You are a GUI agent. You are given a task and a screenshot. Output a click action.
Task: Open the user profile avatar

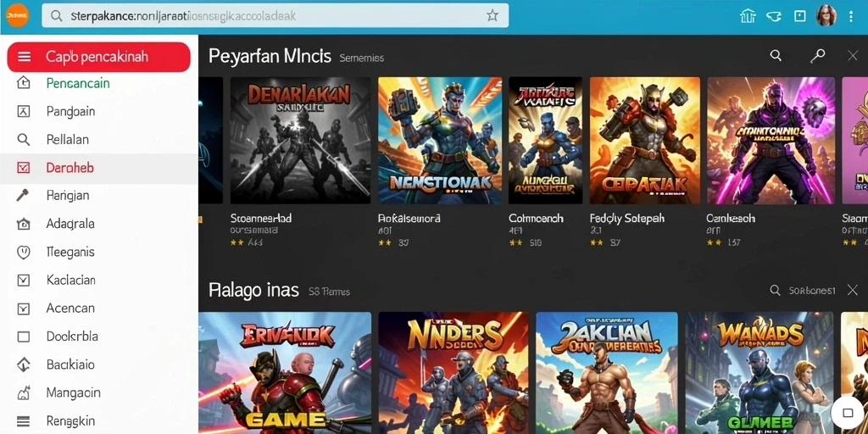(x=826, y=15)
